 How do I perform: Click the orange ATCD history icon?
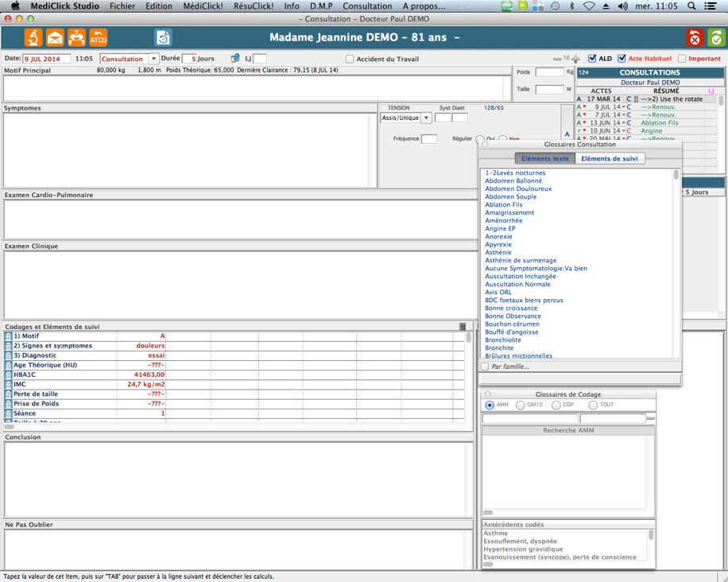(98, 37)
